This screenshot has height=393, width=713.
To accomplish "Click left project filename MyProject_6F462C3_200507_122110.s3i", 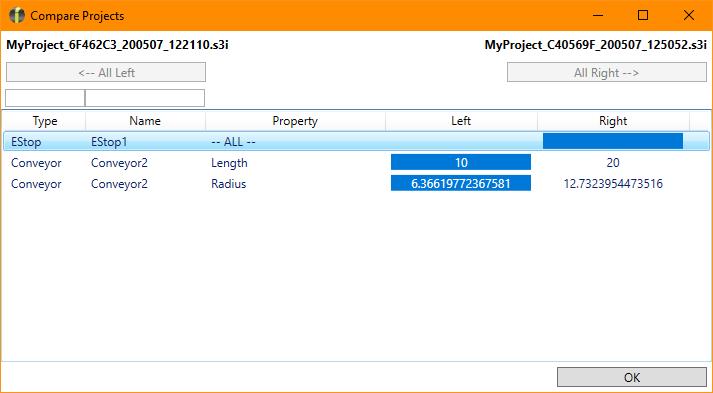I will pyautogui.click(x=117, y=45).
